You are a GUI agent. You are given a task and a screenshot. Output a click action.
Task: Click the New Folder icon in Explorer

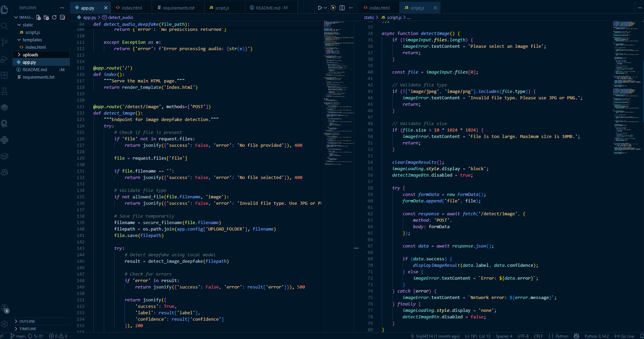point(46,17)
